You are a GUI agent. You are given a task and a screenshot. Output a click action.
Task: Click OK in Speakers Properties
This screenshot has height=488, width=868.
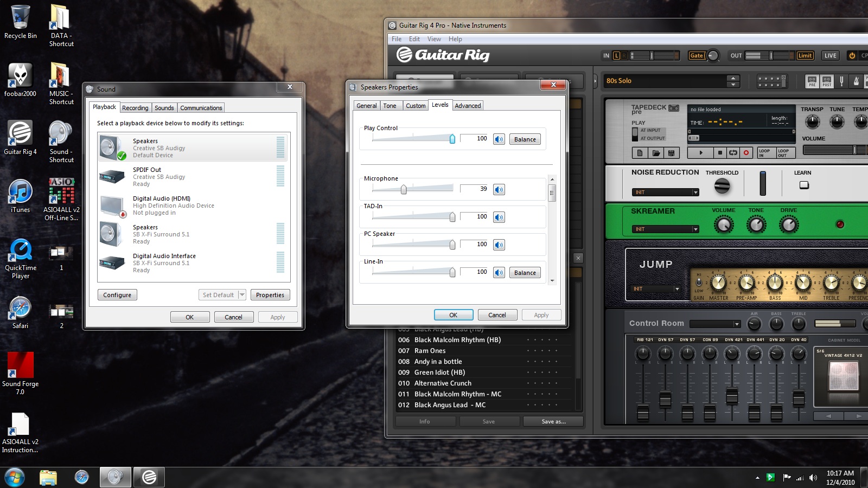point(454,315)
